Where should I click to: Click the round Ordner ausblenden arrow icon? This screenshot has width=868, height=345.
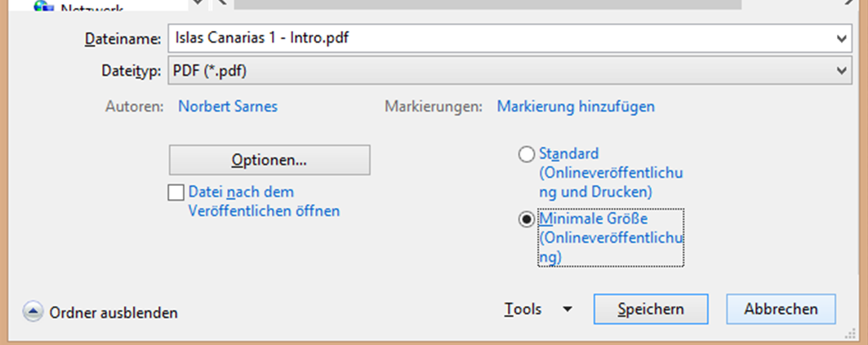pos(33,312)
